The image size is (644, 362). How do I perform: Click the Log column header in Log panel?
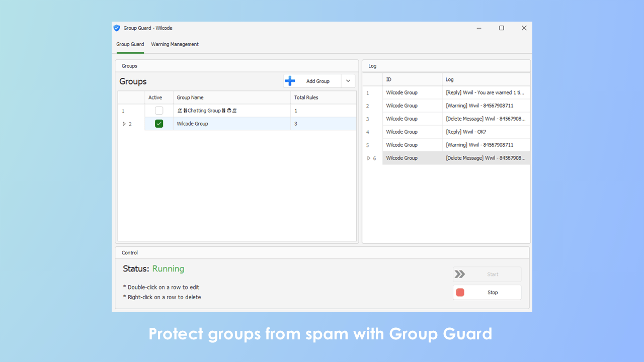click(x=486, y=79)
